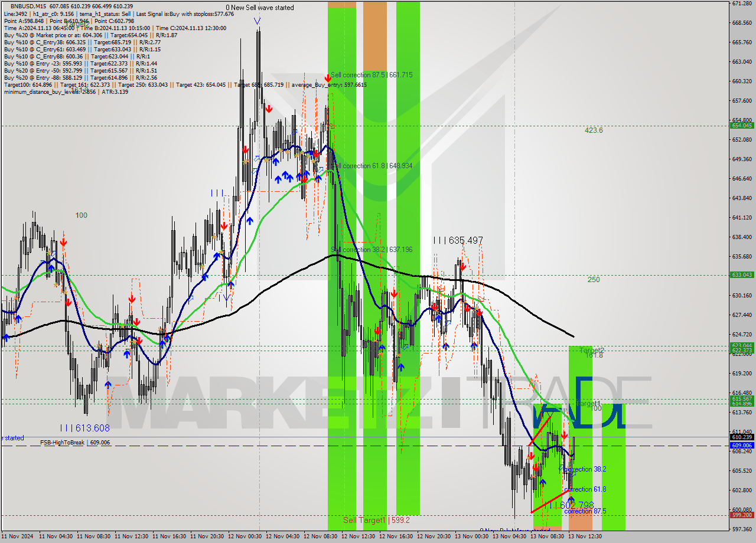Click the '423.6' Fibonacci level label
Image resolution: width=756 pixels, height=543 pixels.
tap(594, 130)
